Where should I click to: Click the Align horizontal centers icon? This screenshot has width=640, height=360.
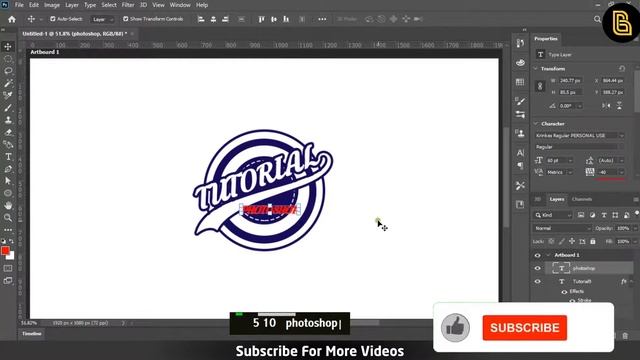tap(213, 19)
